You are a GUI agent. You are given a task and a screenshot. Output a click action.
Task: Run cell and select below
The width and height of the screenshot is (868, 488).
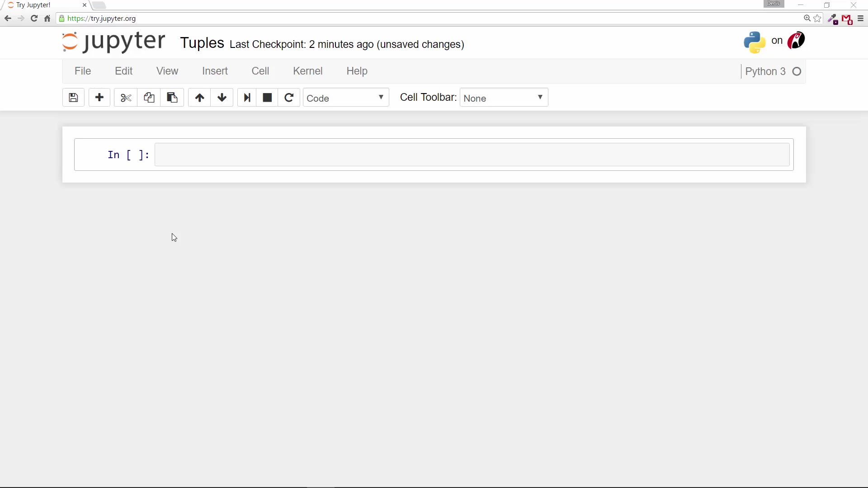247,98
